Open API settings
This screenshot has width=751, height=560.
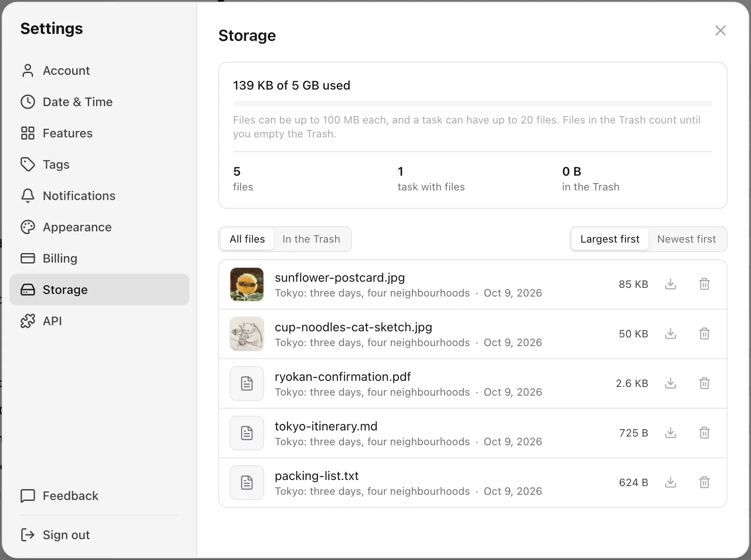100,321
